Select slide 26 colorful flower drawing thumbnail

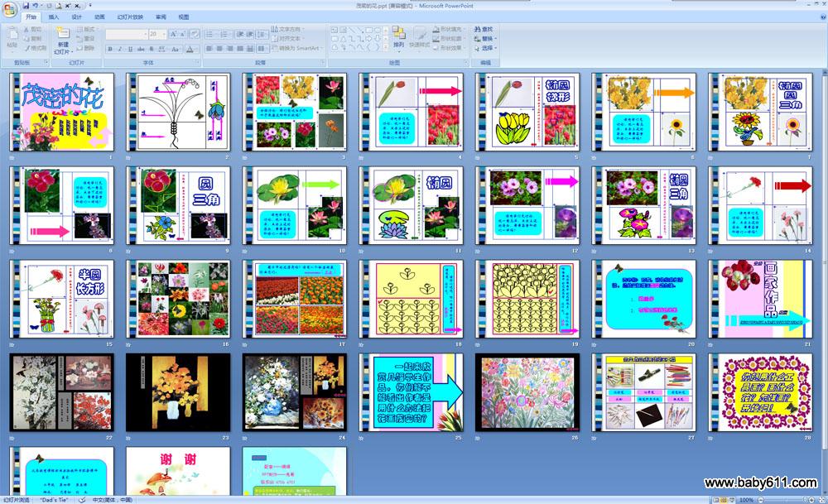527,392
